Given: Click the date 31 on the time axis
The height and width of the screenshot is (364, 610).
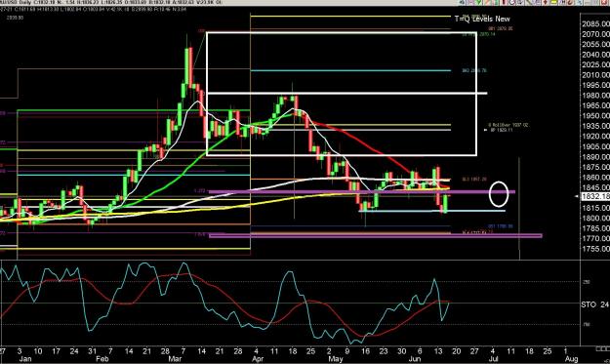Looking at the screenshot, I should pyautogui.click(x=92, y=351).
